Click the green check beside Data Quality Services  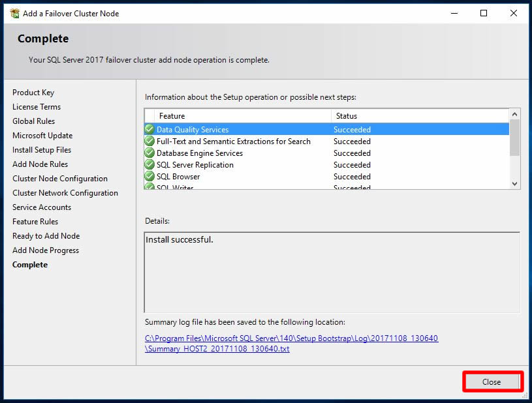click(x=149, y=130)
